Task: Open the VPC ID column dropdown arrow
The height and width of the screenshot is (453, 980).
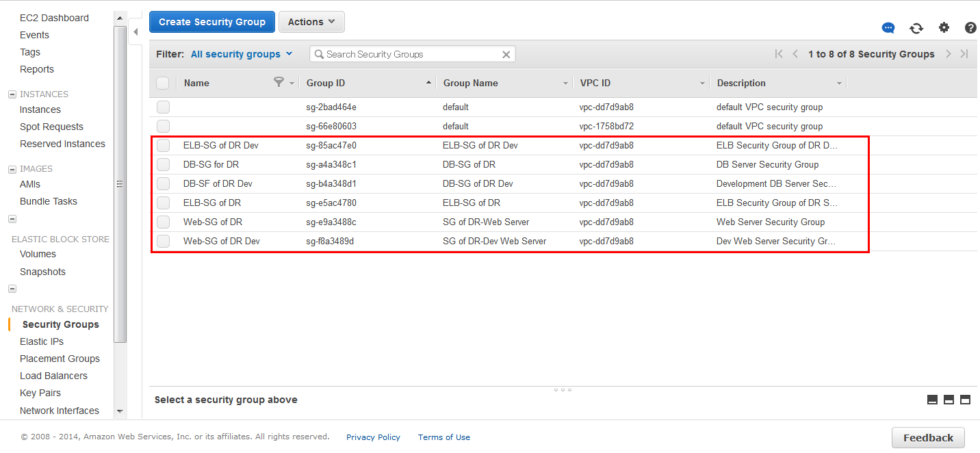Action: click(701, 82)
